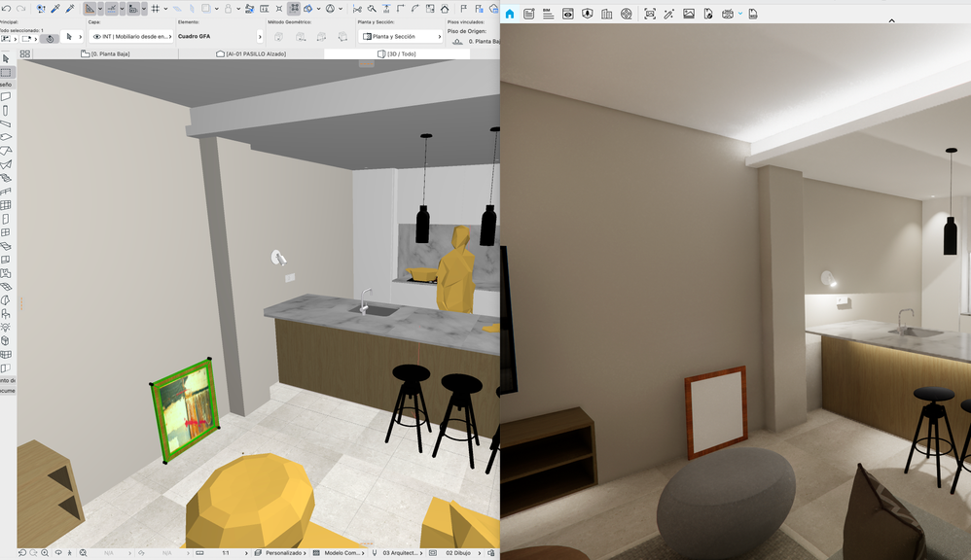Select the Slab tool in the toolbox
The image size is (971, 560).
pyautogui.click(x=6, y=137)
